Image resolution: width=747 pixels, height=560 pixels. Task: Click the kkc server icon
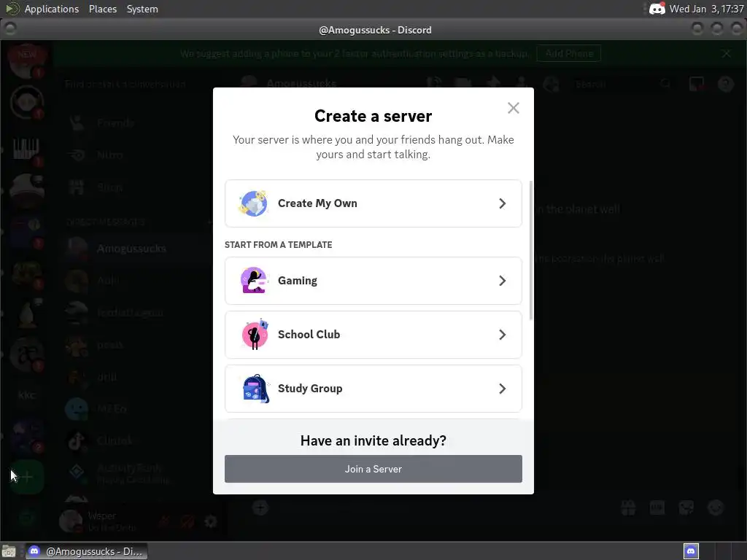(x=27, y=394)
